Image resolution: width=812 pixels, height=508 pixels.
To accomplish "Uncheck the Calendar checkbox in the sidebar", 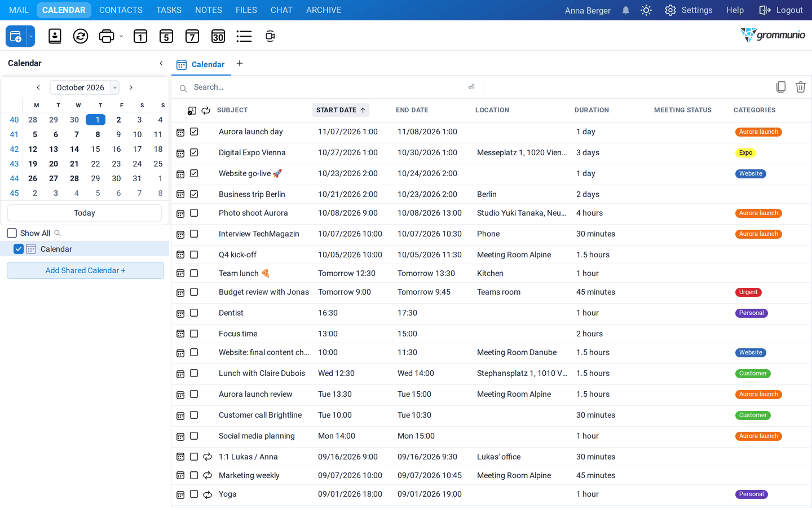I will 19,249.
